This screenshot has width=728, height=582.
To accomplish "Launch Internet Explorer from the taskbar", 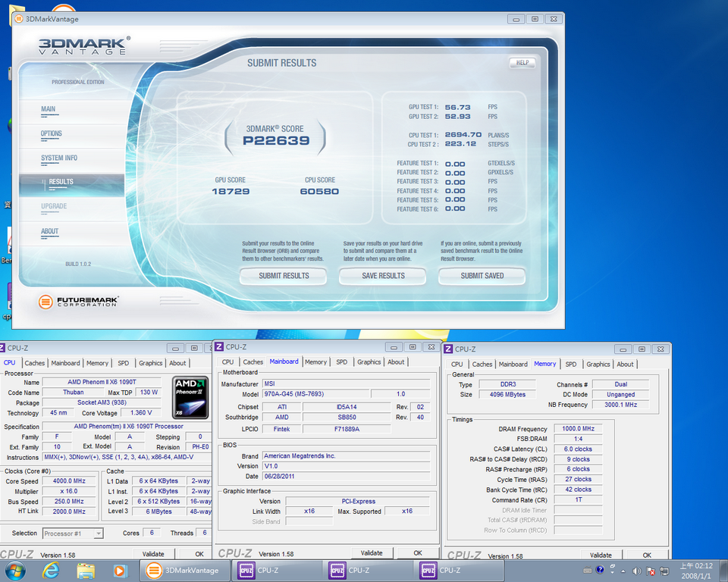I will (51, 571).
